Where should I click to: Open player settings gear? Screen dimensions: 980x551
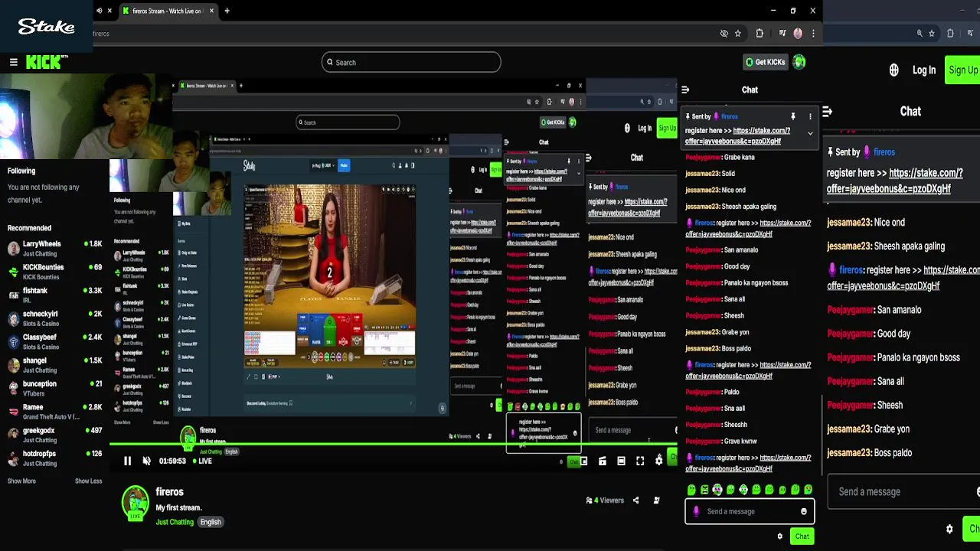[658, 461]
